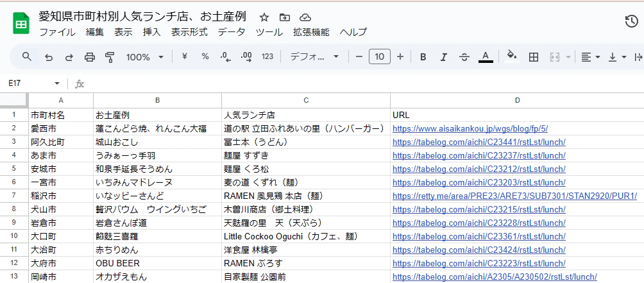Open the zoom 100% dropdown
Viewport: 644px width, 283px height.
[x=144, y=57]
